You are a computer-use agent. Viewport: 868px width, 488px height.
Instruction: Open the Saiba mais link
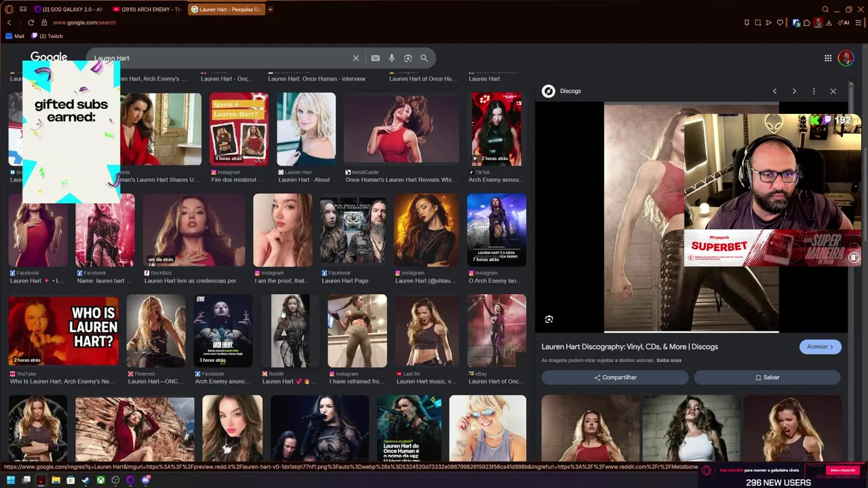click(669, 361)
